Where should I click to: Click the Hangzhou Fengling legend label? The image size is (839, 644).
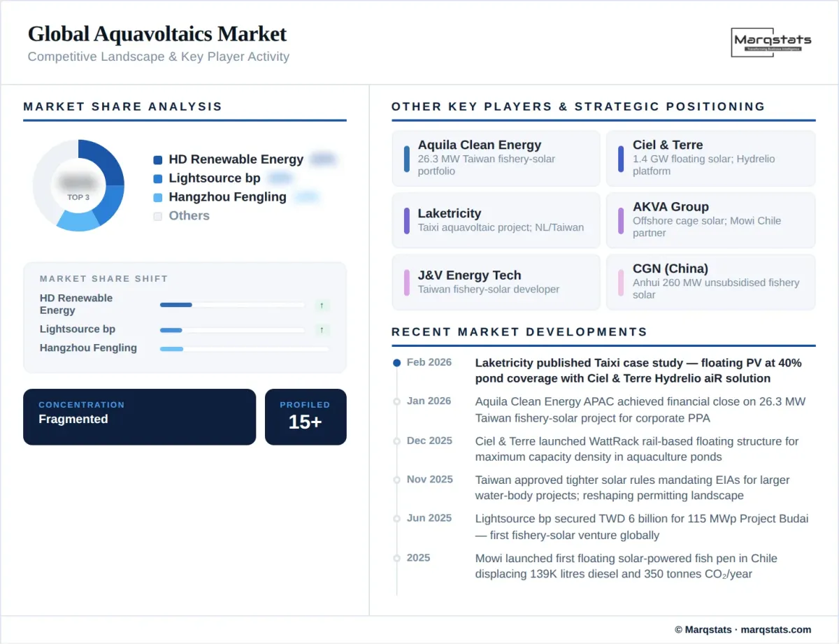(x=228, y=197)
